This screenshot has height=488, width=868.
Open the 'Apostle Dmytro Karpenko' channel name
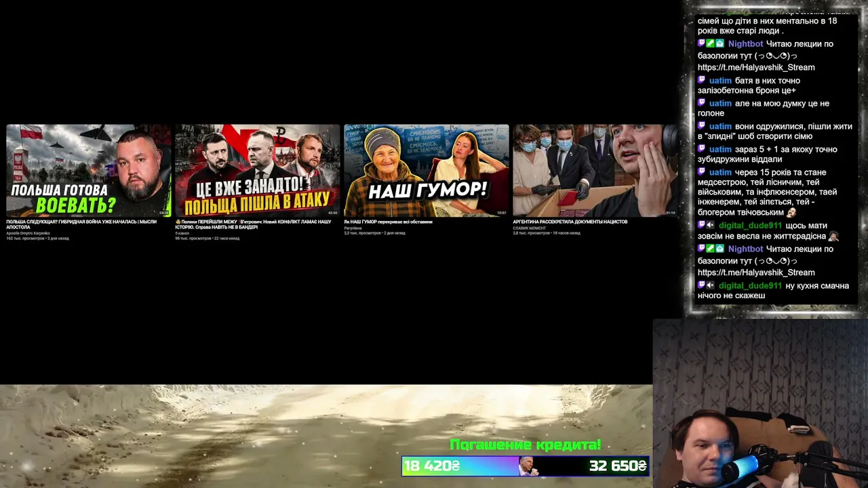coord(28,233)
